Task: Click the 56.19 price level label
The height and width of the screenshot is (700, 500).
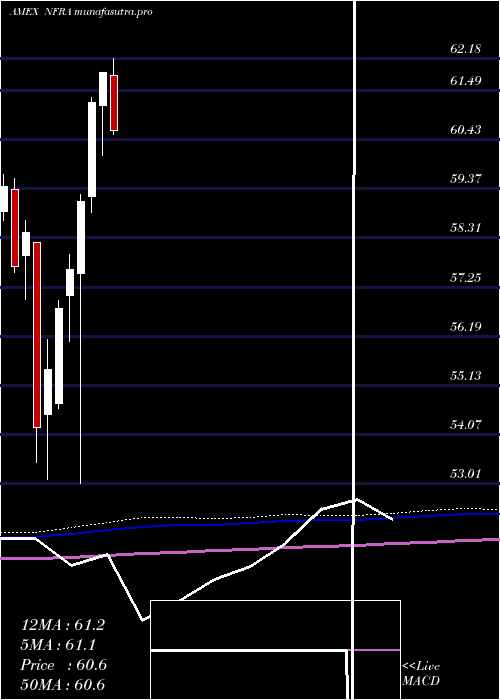Action: pyautogui.click(x=466, y=326)
